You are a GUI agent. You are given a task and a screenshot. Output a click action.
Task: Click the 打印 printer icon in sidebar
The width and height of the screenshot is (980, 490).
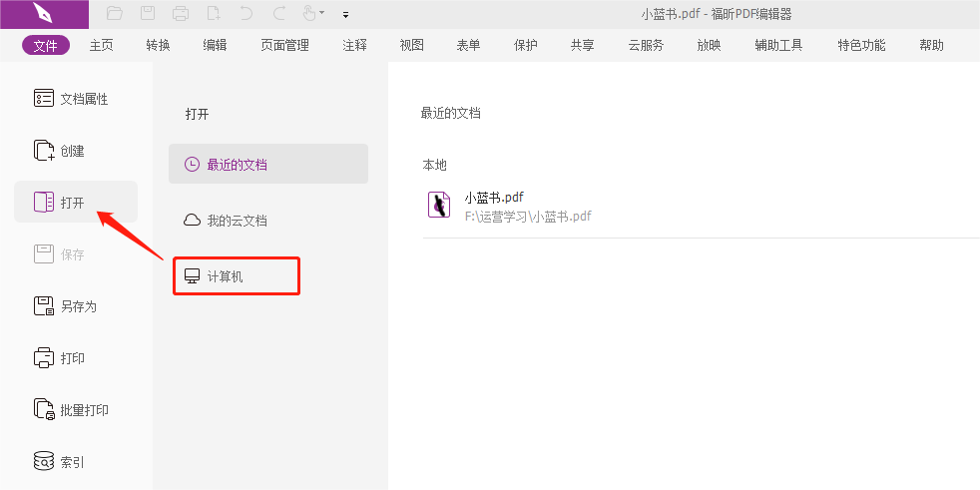[44, 358]
